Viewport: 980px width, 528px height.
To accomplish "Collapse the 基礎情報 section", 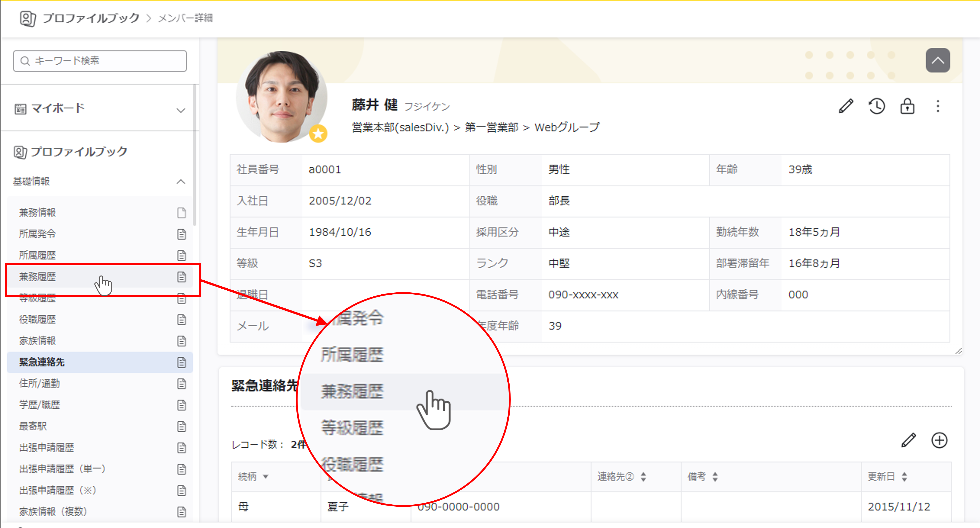I will pos(181,181).
